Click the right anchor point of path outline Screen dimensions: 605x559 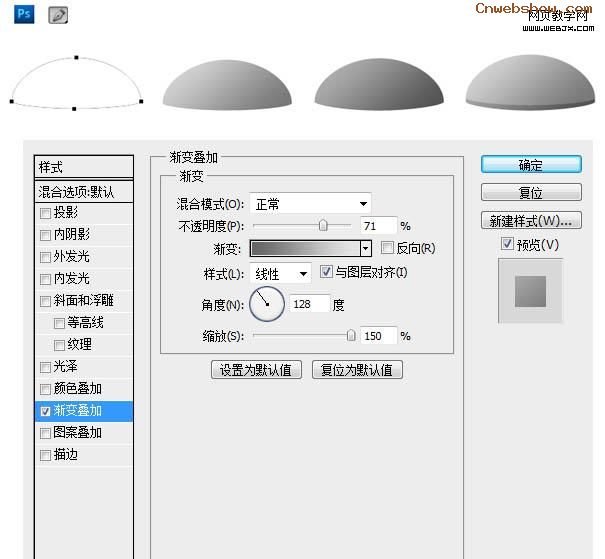(x=141, y=101)
